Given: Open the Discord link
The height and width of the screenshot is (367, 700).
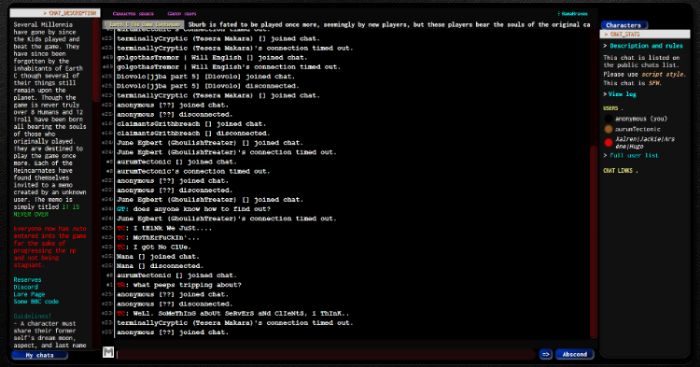Looking at the screenshot, I should (26, 287).
